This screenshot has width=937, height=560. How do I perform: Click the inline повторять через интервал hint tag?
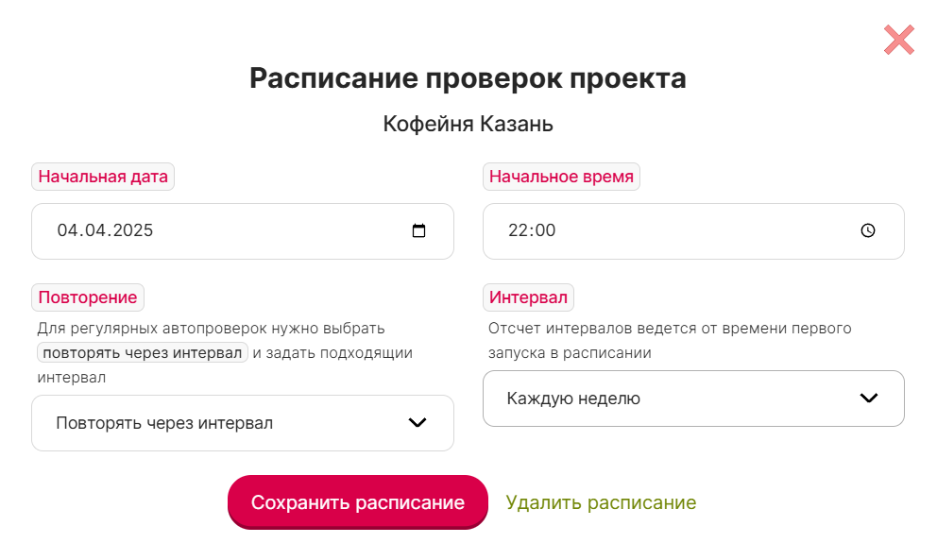click(142, 351)
